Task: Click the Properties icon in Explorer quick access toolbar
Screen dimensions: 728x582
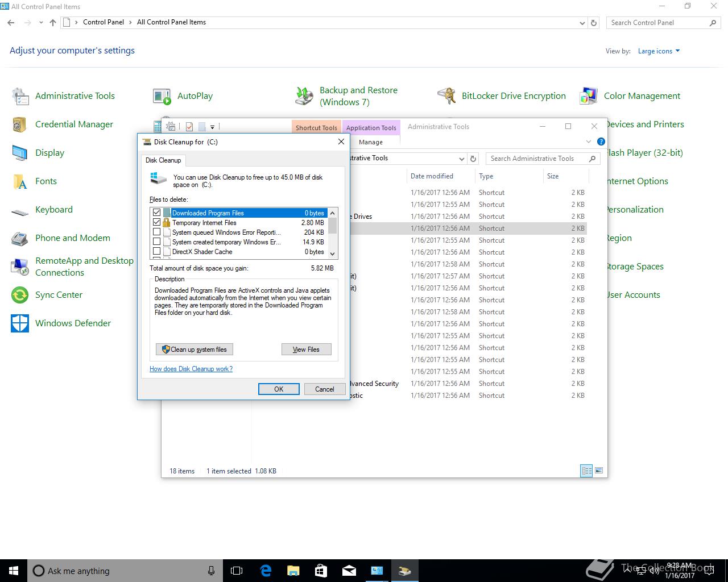Action: (189, 127)
